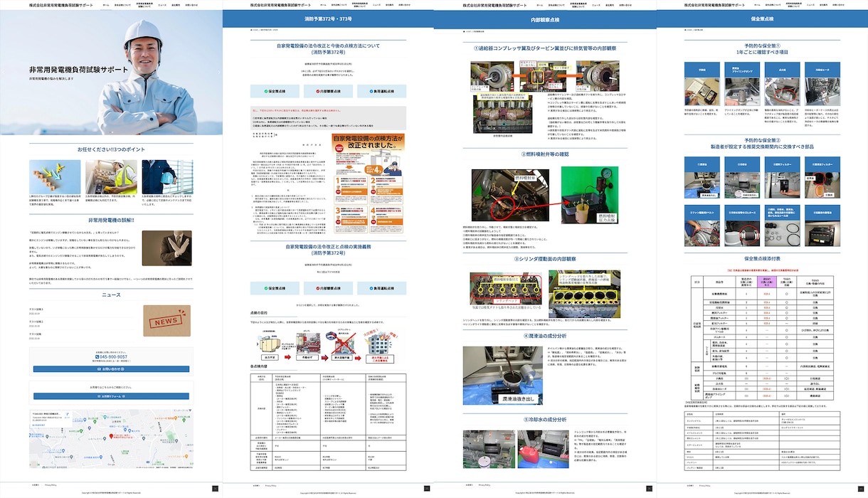Click the NEWS image thumbnail

point(167,320)
